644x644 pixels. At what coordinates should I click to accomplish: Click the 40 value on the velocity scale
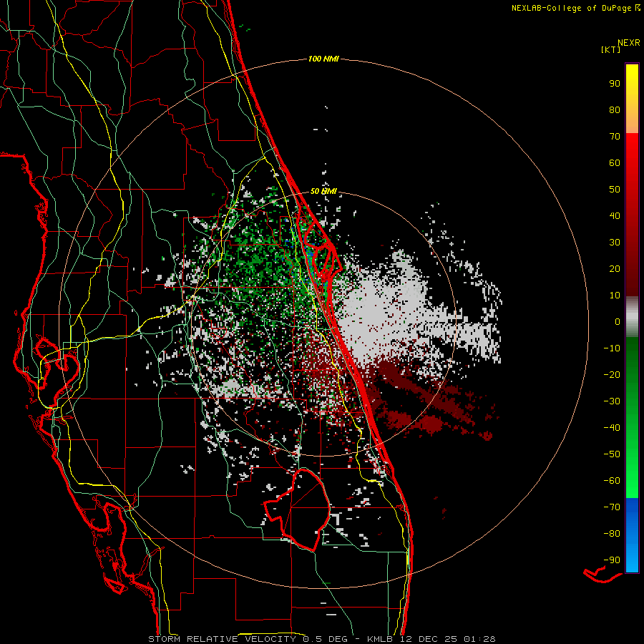coord(615,216)
